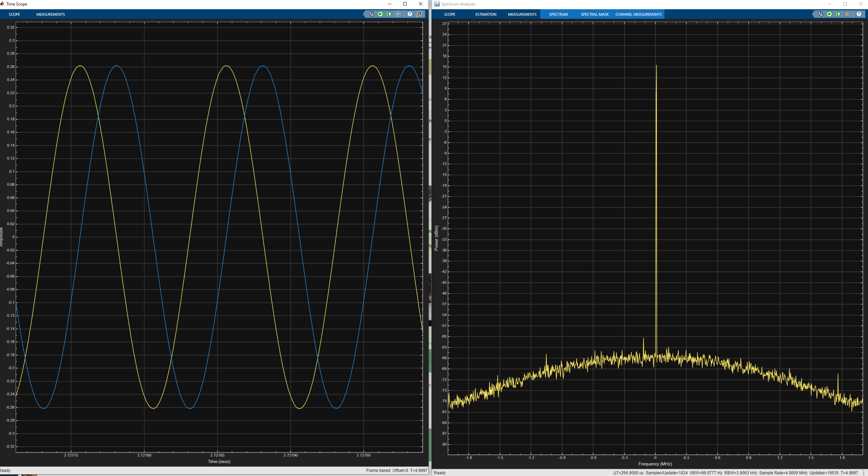The width and height of the screenshot is (868, 476).
Task: Maximize the Spectrum Analyzer window
Action: [x=845, y=4]
